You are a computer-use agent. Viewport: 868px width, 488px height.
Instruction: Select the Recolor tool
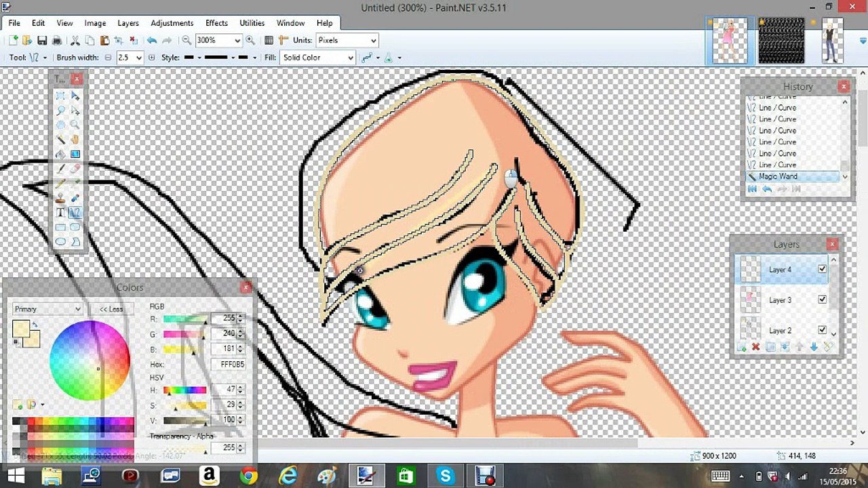(x=75, y=198)
